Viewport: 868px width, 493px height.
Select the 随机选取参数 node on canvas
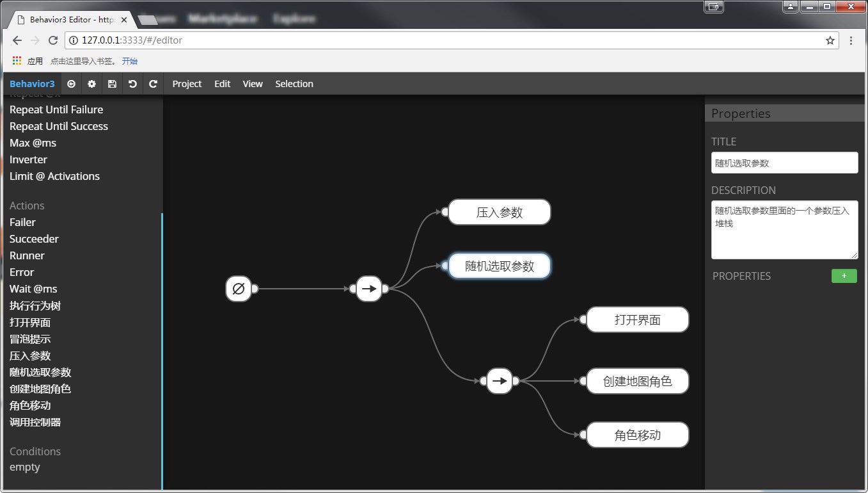click(x=500, y=266)
